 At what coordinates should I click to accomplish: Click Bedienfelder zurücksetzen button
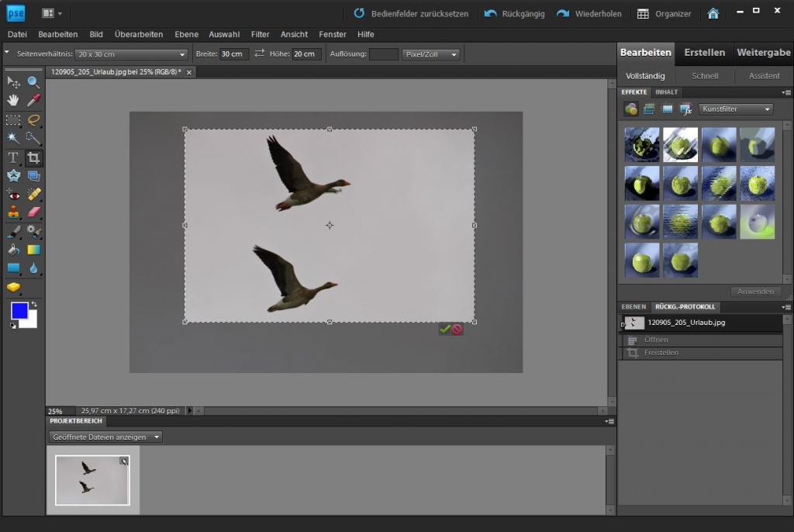[x=411, y=14]
